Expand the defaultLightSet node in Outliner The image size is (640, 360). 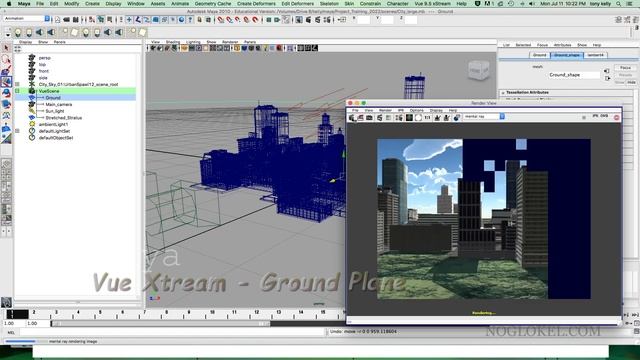click(17, 131)
